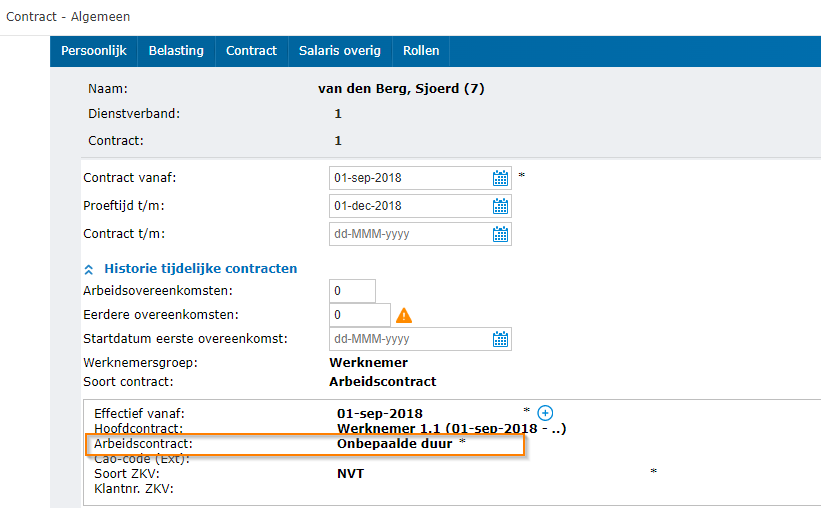The height and width of the screenshot is (508, 821).
Task: Open calendar for Startdatum eerste overeenkomst
Action: (x=500, y=339)
